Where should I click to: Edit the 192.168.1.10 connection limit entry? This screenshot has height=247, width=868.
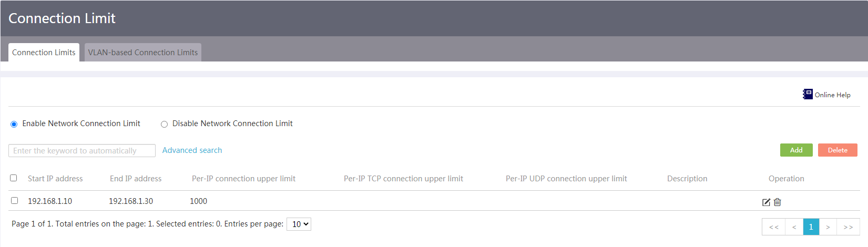coord(766,202)
